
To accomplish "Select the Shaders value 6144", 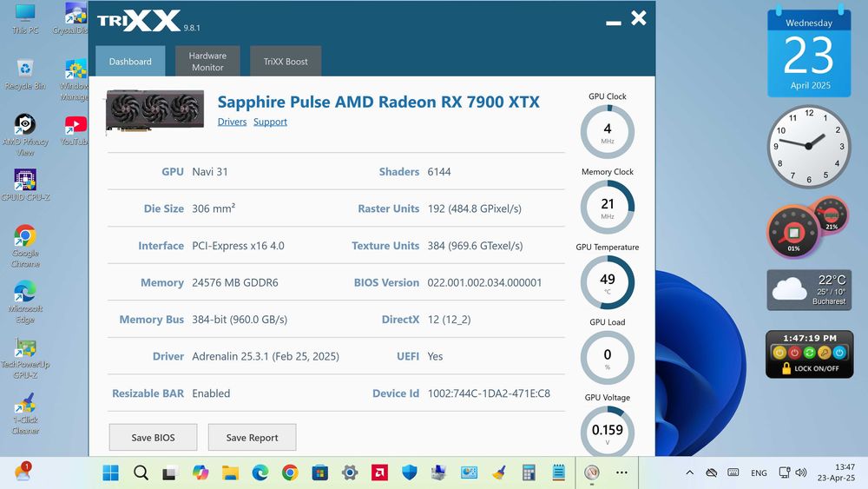I will click(x=439, y=172).
